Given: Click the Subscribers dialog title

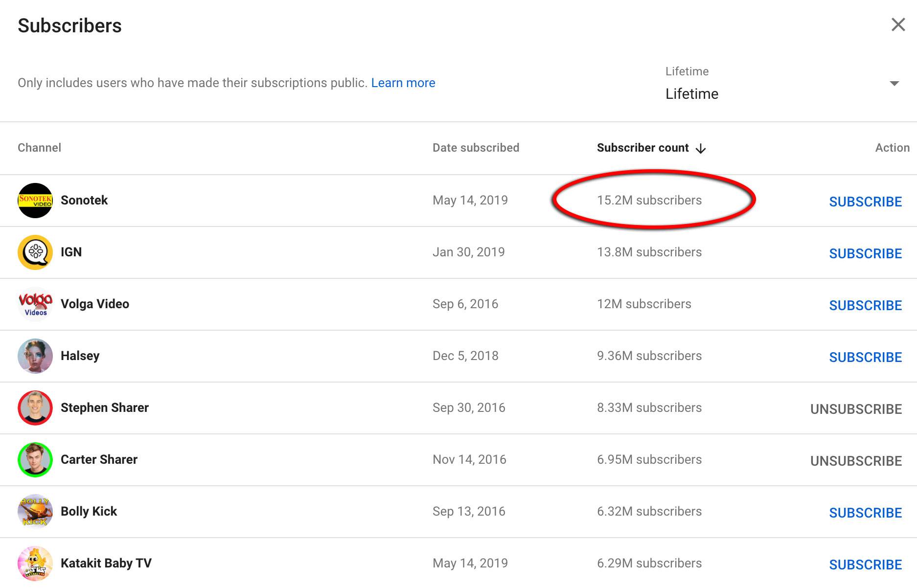Looking at the screenshot, I should [x=69, y=25].
